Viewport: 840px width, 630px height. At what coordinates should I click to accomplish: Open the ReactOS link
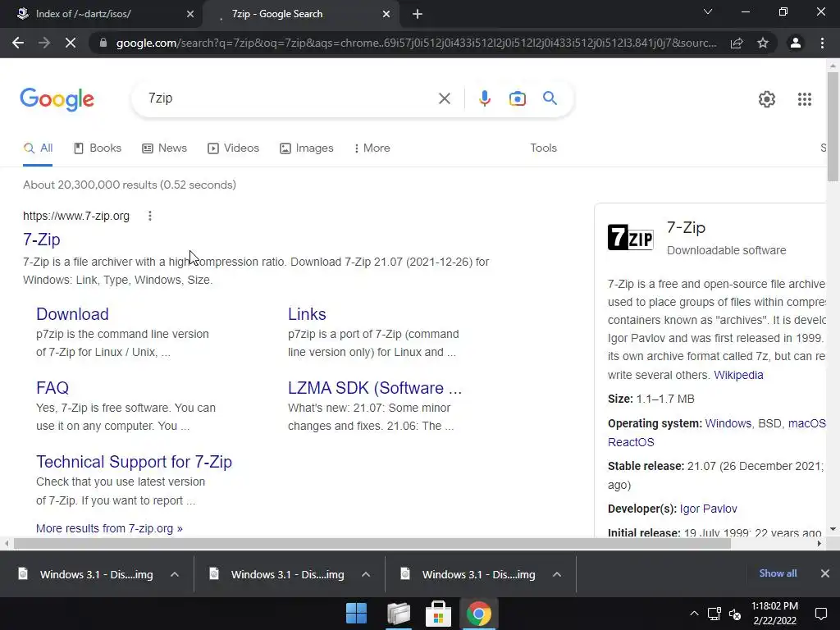coord(631,442)
